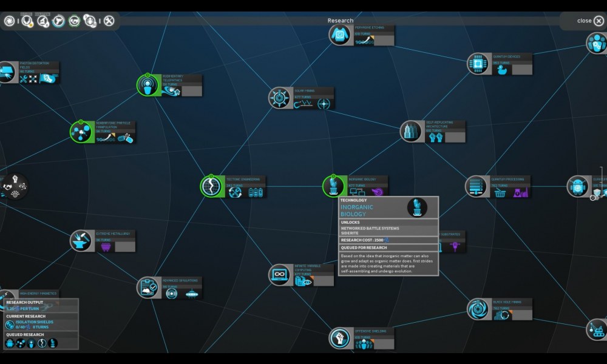Select the Black Hole Mining node

478,309
